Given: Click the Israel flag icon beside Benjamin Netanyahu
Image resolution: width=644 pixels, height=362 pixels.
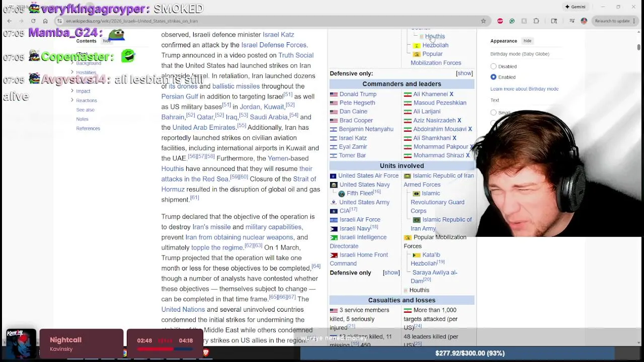Looking at the screenshot, I should [334, 129].
